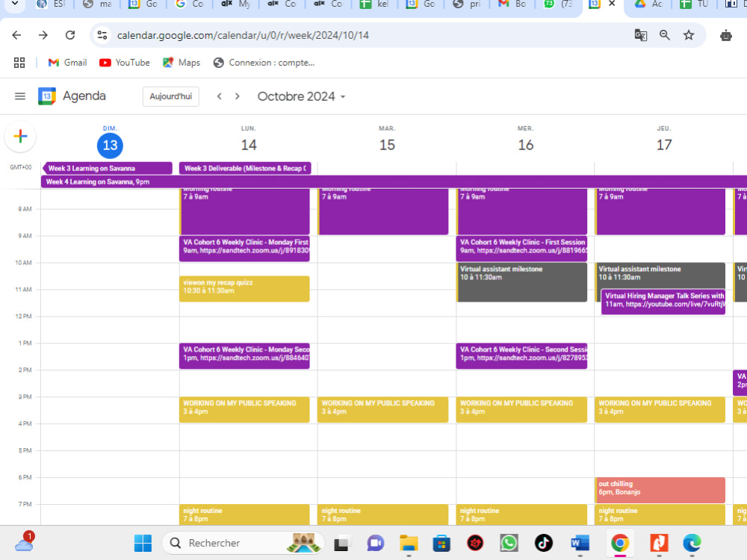Open the Octobre 2024 month dropdown
Screen dimensions: 747x560
301,96
